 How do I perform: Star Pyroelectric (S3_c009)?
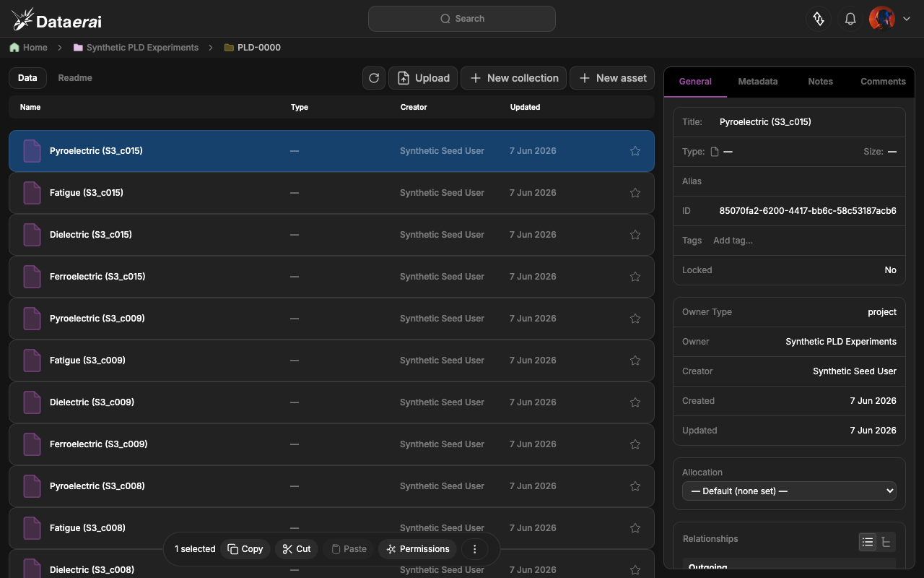tap(635, 319)
